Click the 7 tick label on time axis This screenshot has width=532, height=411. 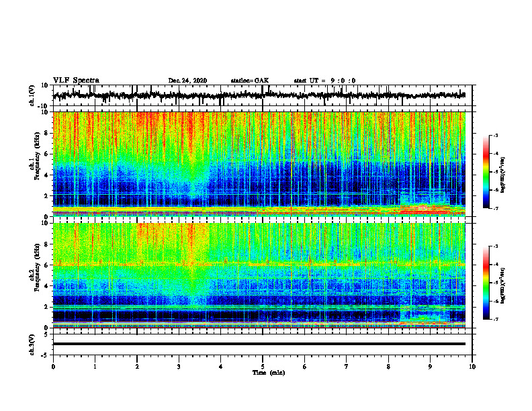(347, 367)
